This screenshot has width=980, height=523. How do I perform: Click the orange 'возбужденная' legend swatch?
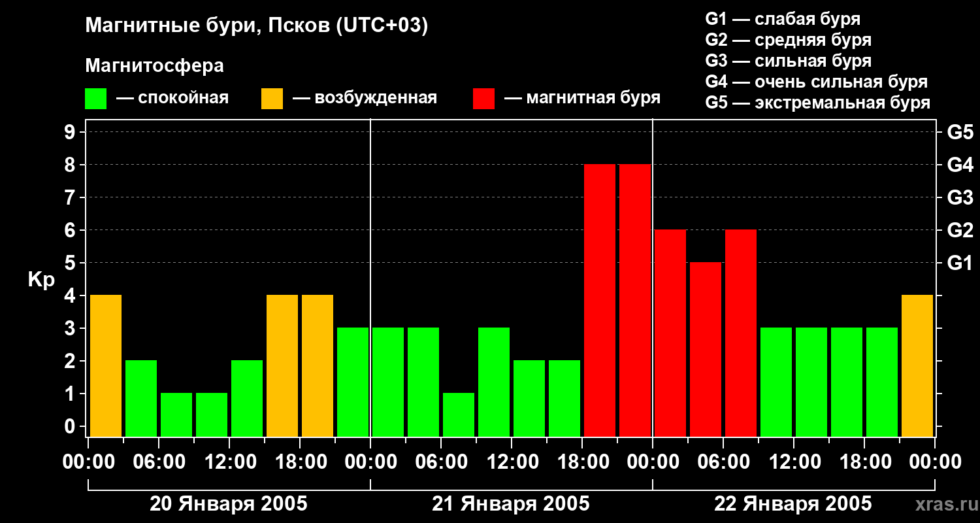click(272, 99)
